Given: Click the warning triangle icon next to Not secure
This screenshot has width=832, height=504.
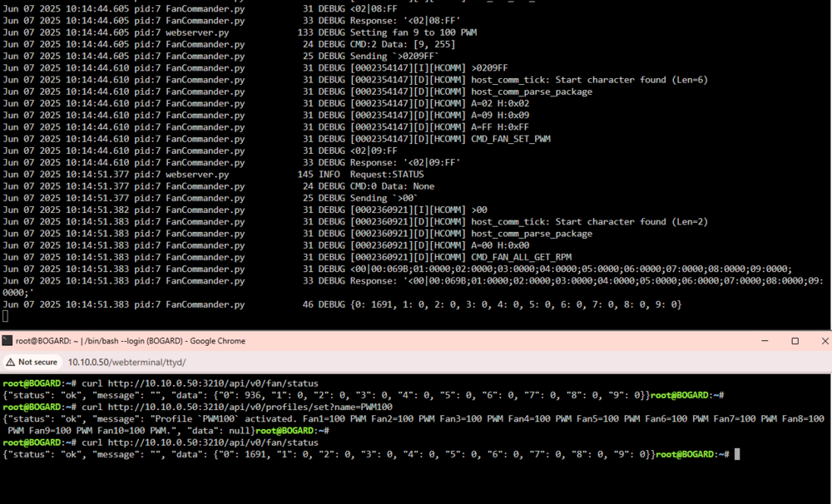Looking at the screenshot, I should pyautogui.click(x=10, y=362).
